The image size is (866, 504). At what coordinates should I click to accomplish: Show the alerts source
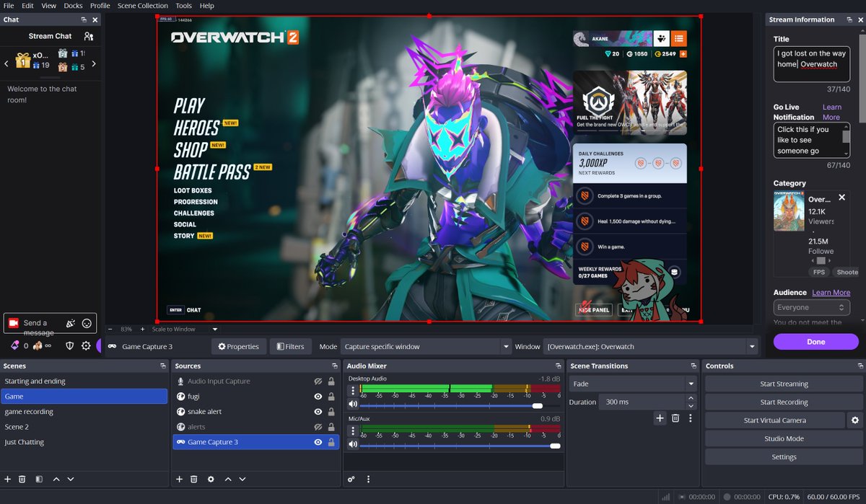[x=318, y=427]
